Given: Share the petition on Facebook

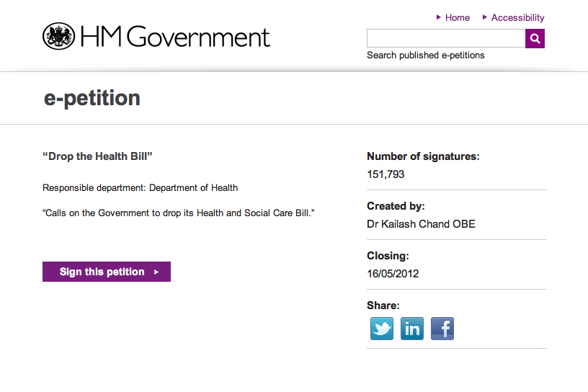Looking at the screenshot, I should pyautogui.click(x=442, y=329).
